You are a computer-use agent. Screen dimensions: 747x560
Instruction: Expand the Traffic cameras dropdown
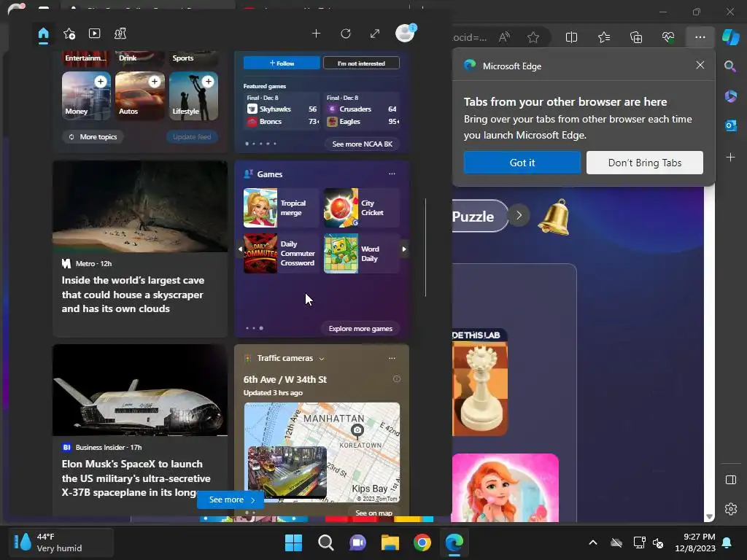pos(322,359)
